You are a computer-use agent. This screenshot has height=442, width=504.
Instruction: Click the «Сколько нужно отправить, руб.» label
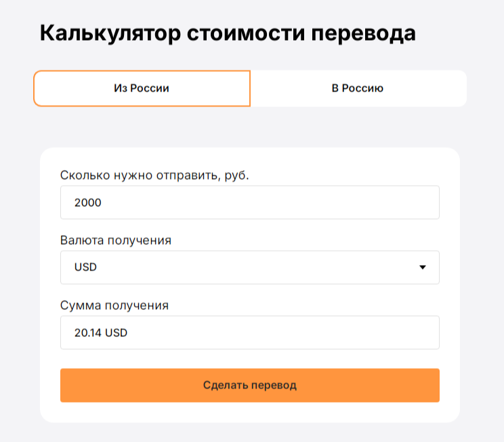pos(154,175)
